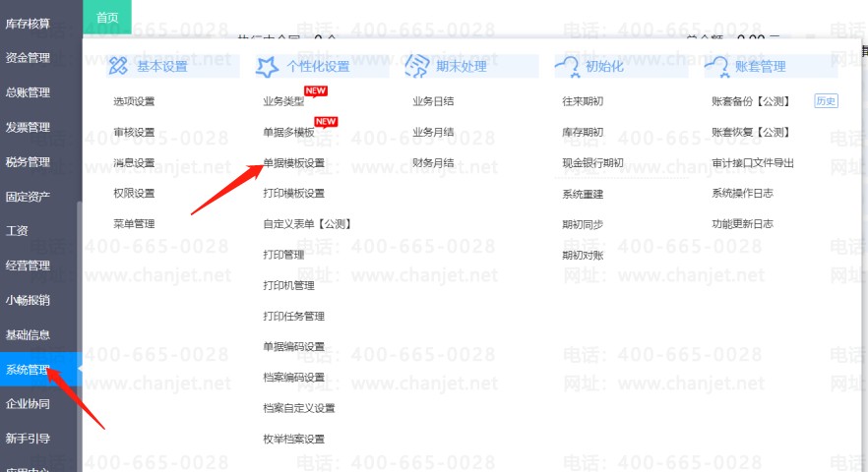Select 资金管理 in the sidebar

pos(28,58)
